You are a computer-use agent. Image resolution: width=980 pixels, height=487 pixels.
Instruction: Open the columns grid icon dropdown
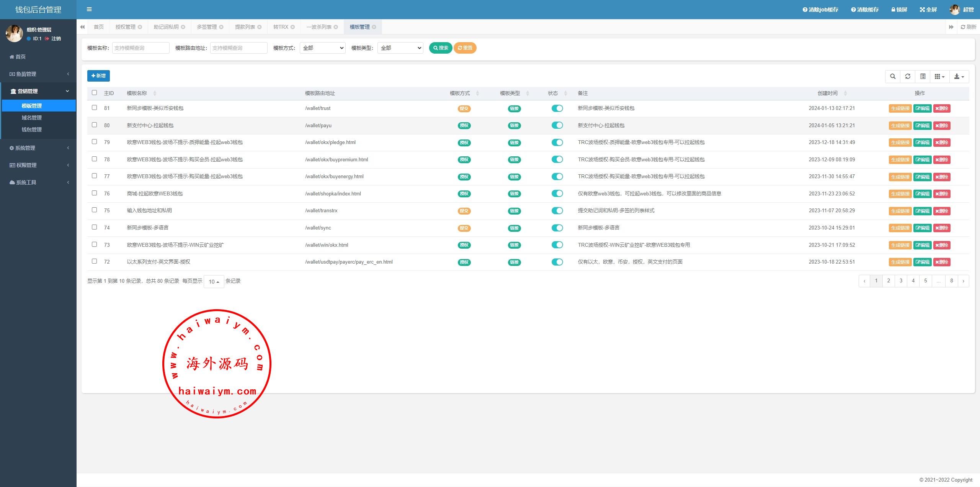tap(939, 77)
